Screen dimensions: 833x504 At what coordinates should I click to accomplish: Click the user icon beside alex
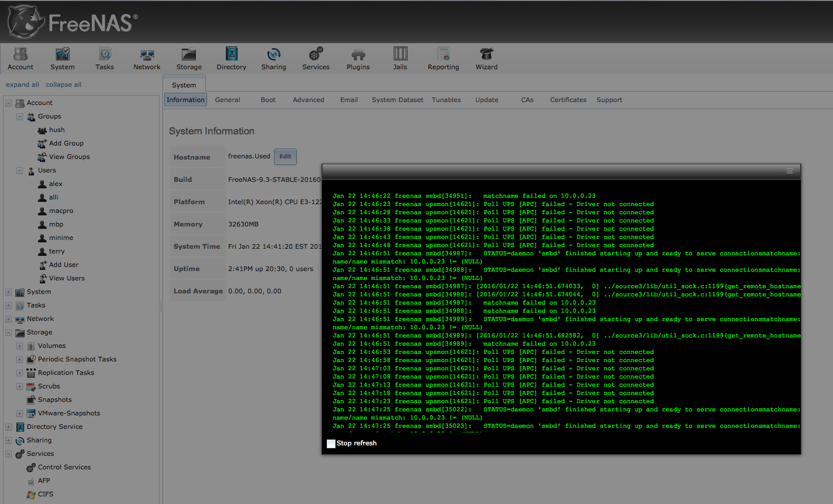[42, 184]
